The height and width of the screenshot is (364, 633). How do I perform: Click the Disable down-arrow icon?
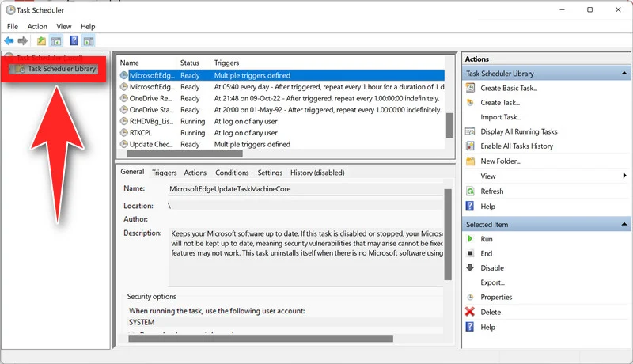point(470,267)
